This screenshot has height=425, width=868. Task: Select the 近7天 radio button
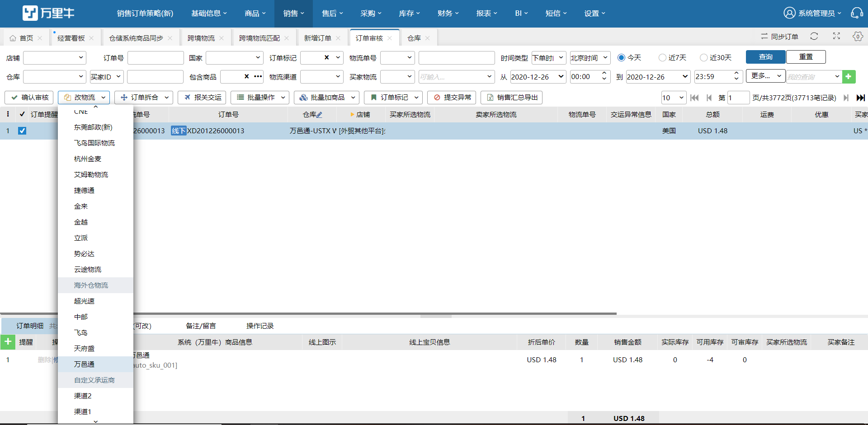[662, 57]
